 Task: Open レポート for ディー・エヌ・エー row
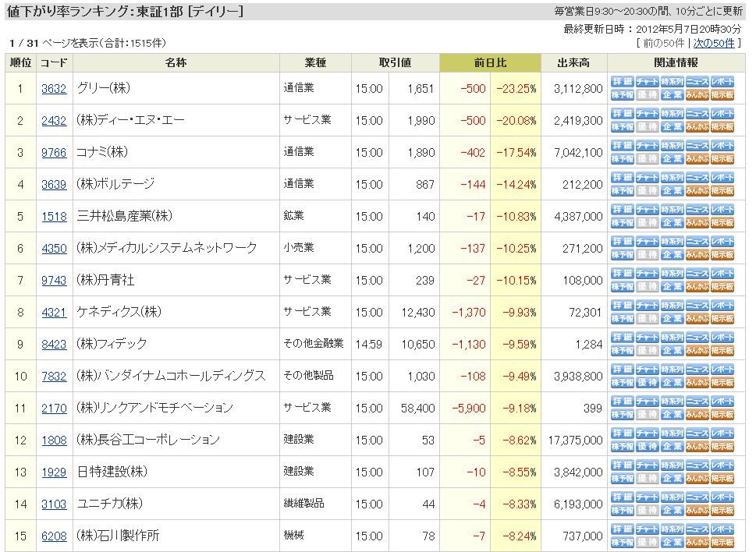tap(722, 114)
